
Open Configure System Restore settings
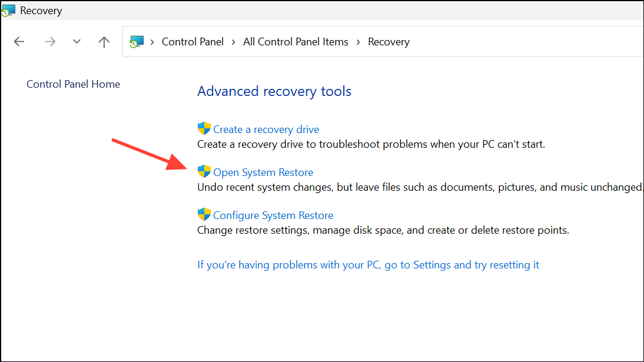273,214
